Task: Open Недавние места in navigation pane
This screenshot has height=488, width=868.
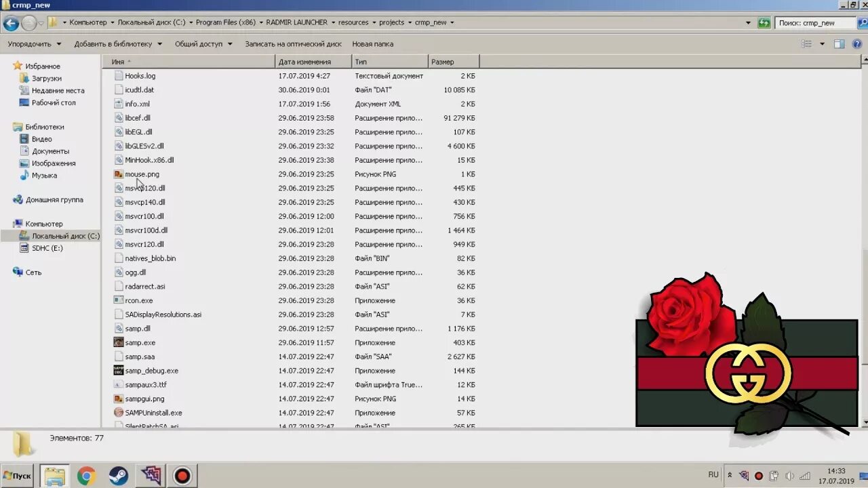Action: point(58,91)
